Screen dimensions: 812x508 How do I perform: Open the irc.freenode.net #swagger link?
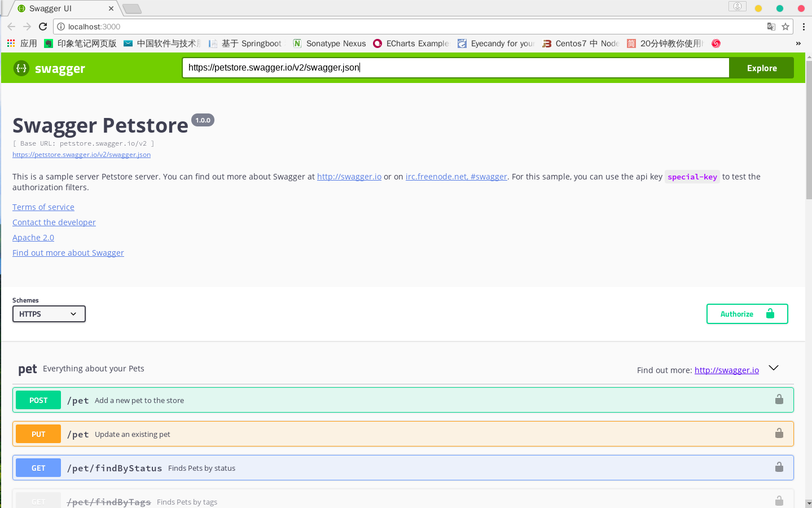pos(456,177)
